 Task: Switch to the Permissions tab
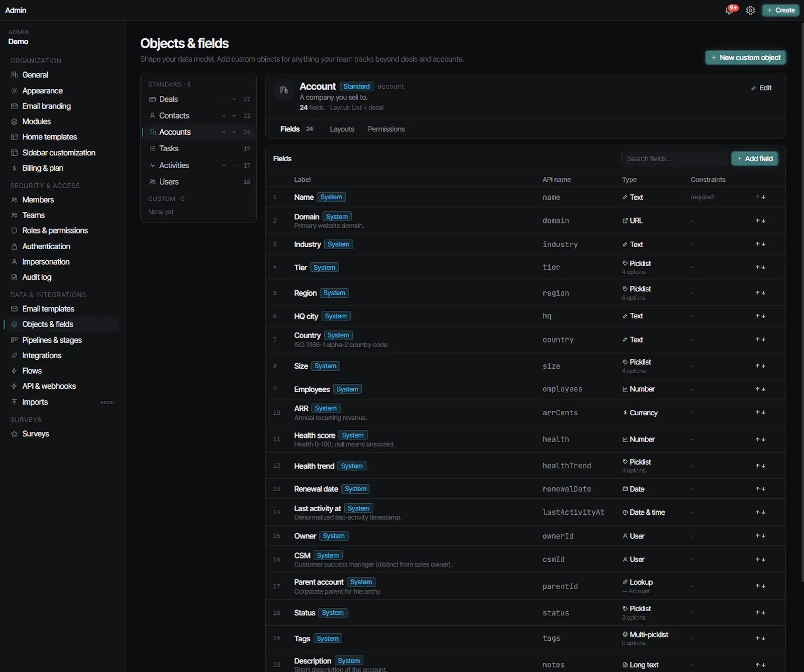tap(386, 129)
